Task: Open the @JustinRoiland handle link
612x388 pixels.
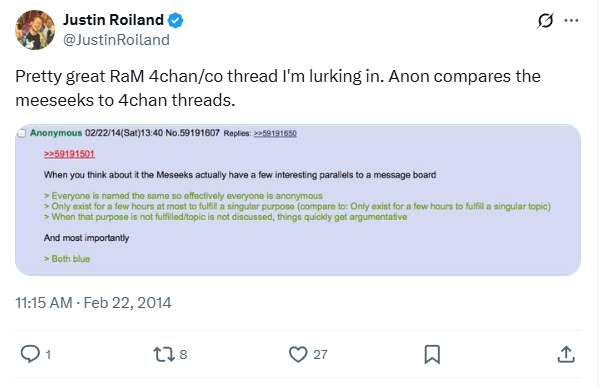Action: coord(116,40)
